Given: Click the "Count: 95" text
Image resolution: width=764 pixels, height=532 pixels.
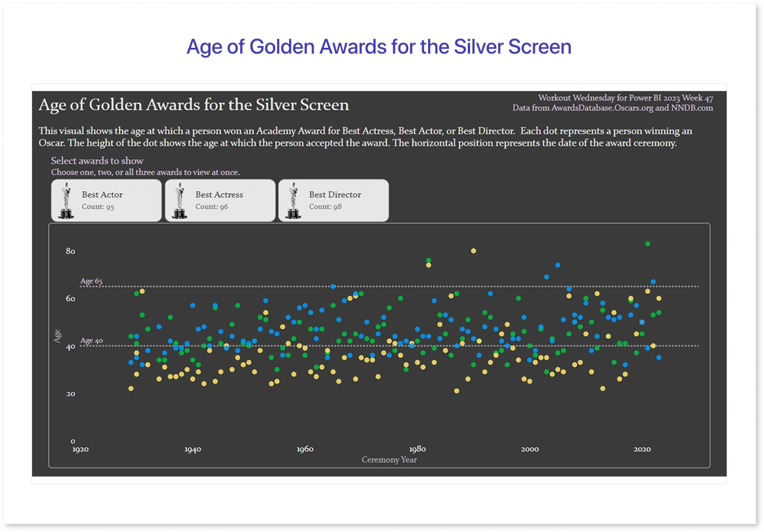Looking at the screenshot, I should click(98, 207).
